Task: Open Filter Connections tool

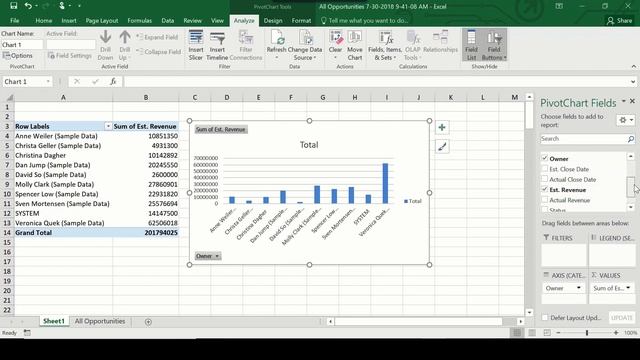Action: 246,45
